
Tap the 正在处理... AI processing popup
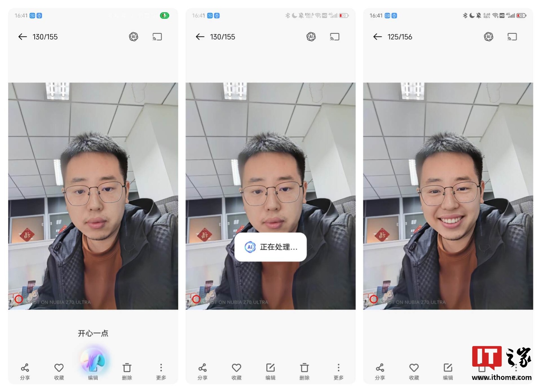[x=270, y=247]
